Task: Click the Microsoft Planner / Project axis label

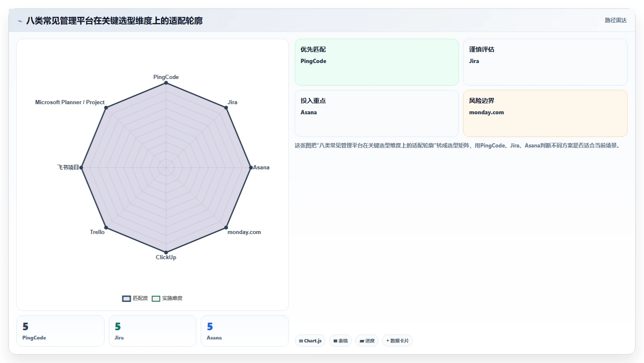Action: [x=70, y=102]
